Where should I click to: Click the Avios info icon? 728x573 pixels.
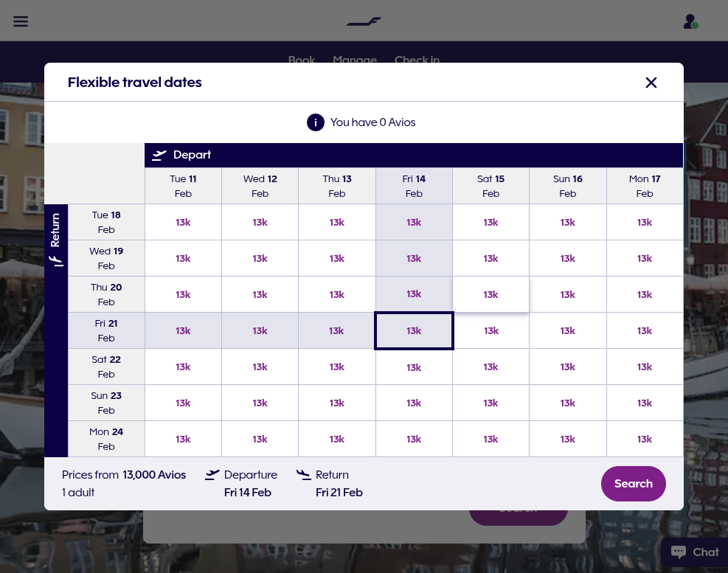[315, 122]
